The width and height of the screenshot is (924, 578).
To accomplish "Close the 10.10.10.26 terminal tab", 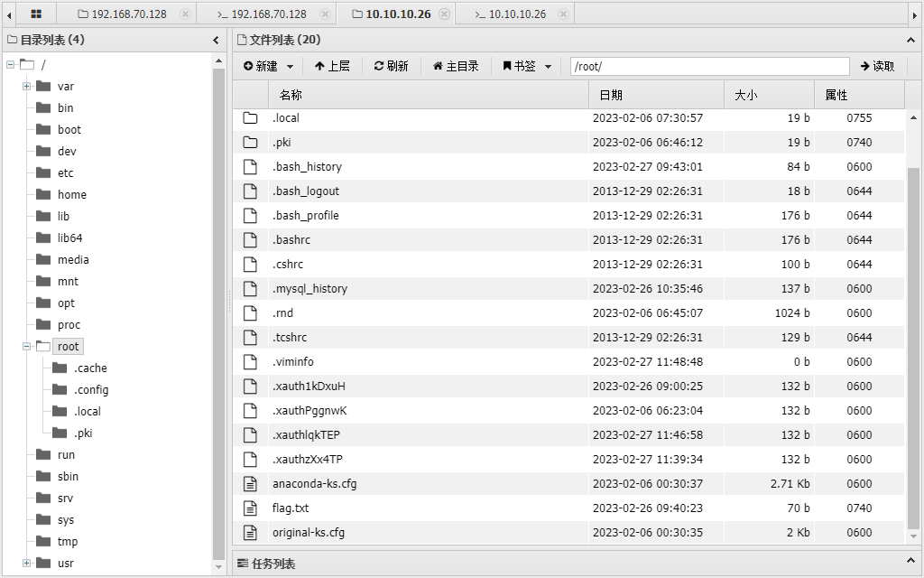I will point(562,14).
